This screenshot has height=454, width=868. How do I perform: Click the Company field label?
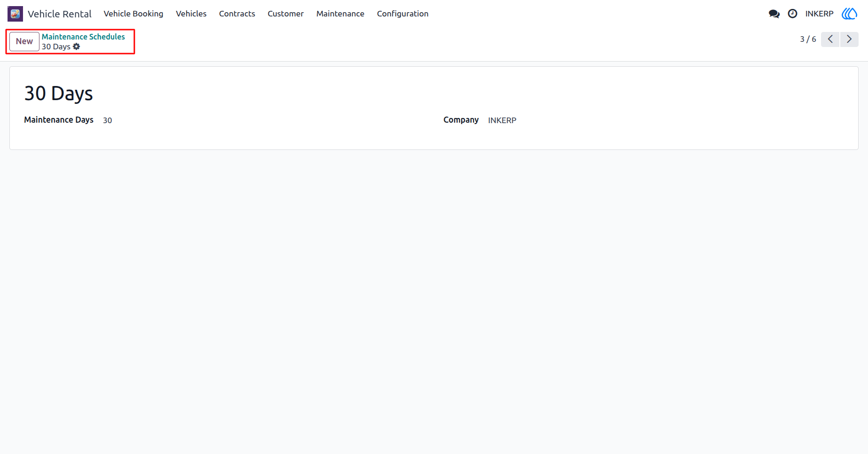point(461,120)
